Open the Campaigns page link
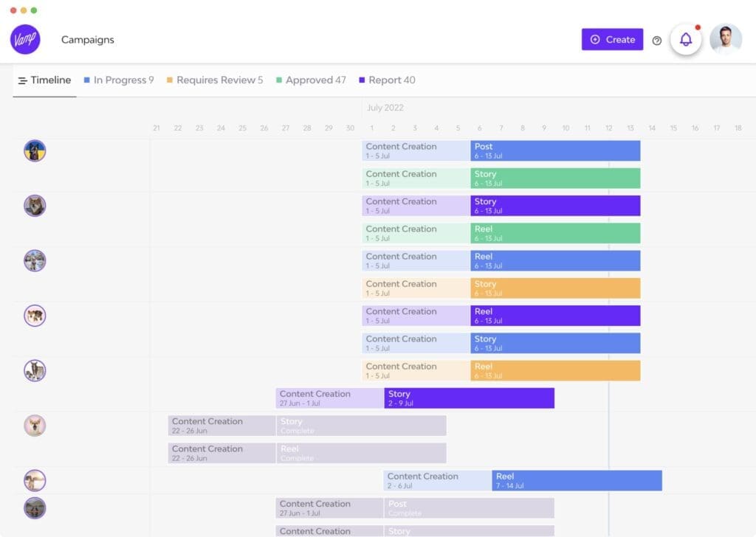The width and height of the screenshot is (756, 537). [87, 40]
